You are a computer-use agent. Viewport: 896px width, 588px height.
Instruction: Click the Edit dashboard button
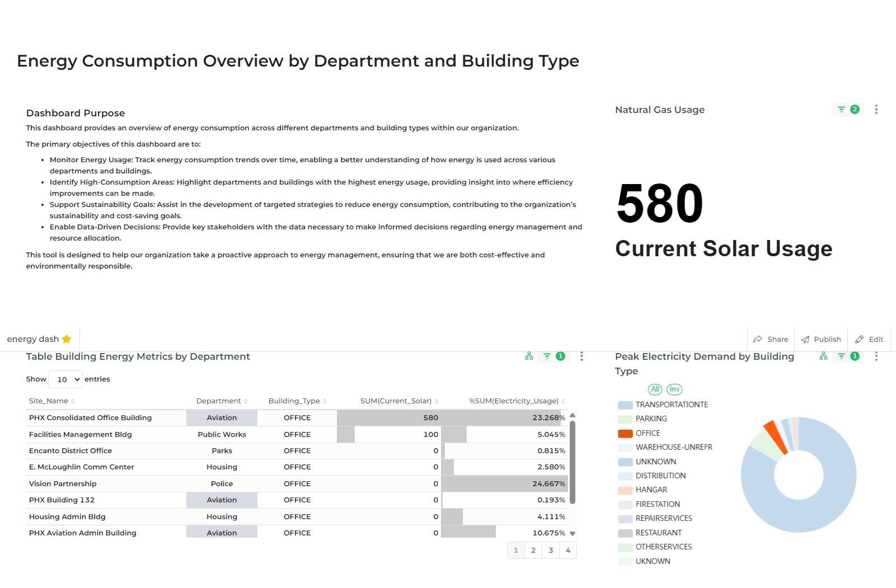point(869,339)
